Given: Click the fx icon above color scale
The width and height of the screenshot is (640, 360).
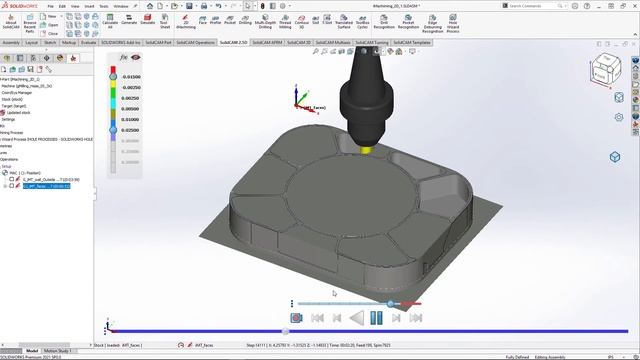Looking at the screenshot, I should [124, 57].
